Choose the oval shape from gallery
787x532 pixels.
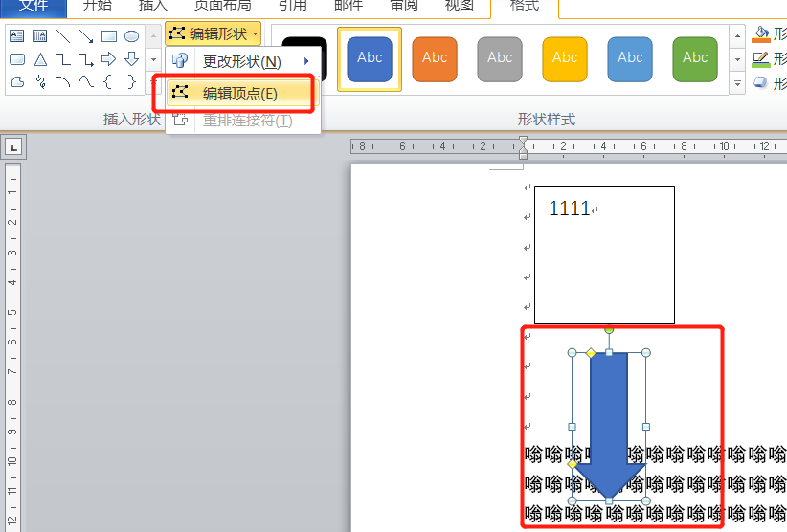click(132, 36)
